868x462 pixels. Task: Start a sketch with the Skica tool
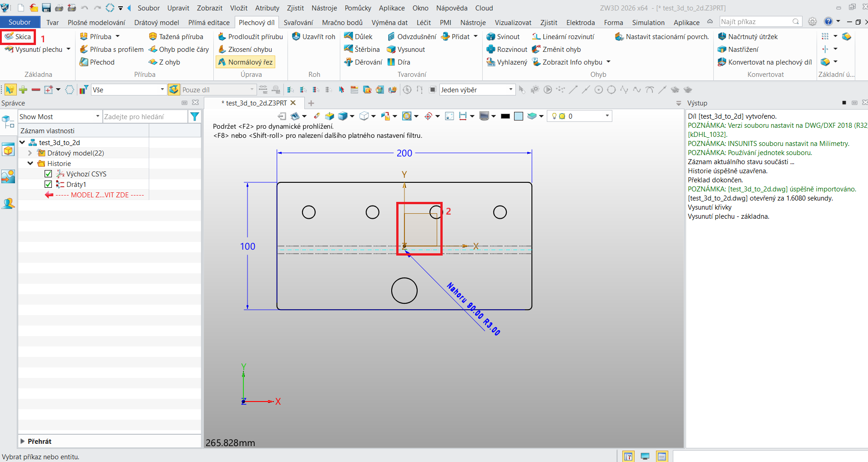click(18, 36)
